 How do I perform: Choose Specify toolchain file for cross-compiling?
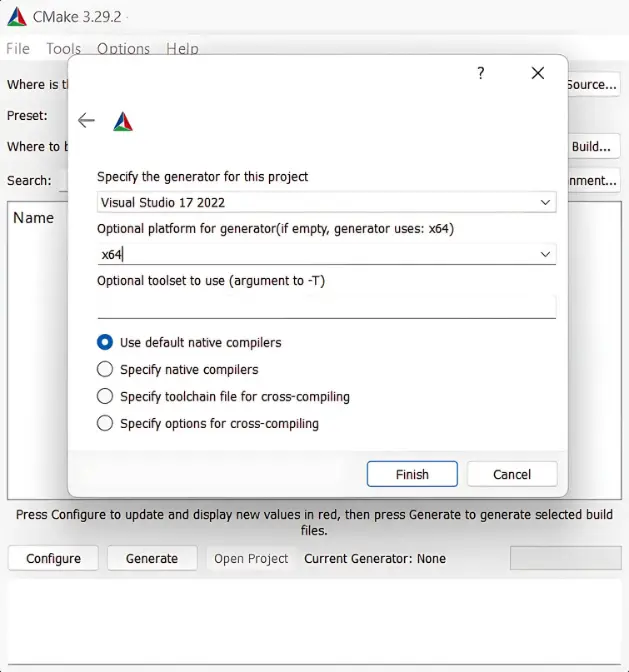coord(105,396)
